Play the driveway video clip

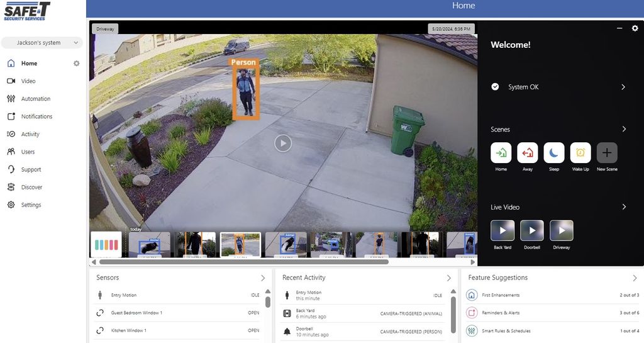[283, 143]
